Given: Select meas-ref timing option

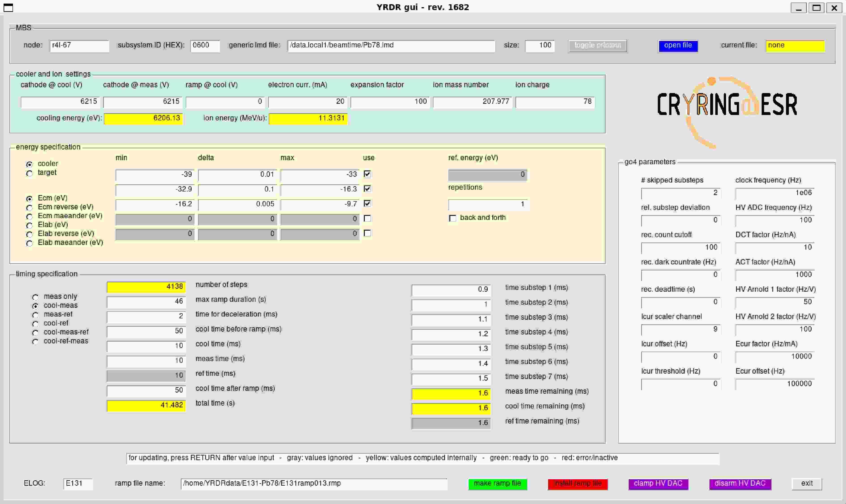Looking at the screenshot, I should pos(35,315).
